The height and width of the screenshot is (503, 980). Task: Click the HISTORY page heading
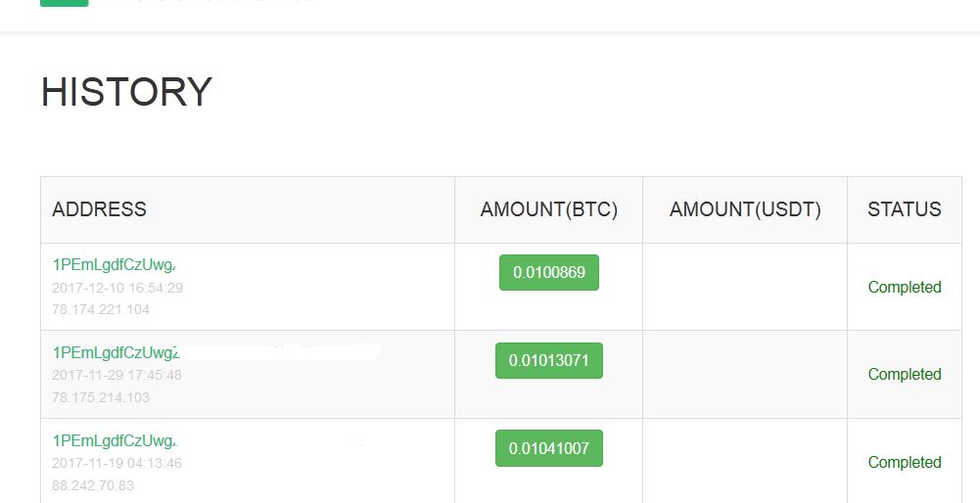[126, 92]
